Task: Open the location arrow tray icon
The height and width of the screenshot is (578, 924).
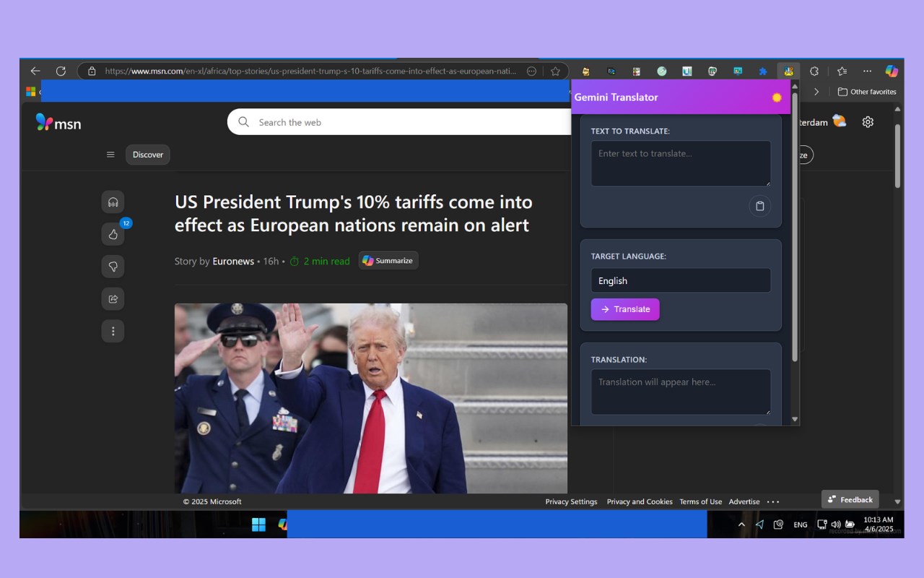Action: tap(759, 525)
